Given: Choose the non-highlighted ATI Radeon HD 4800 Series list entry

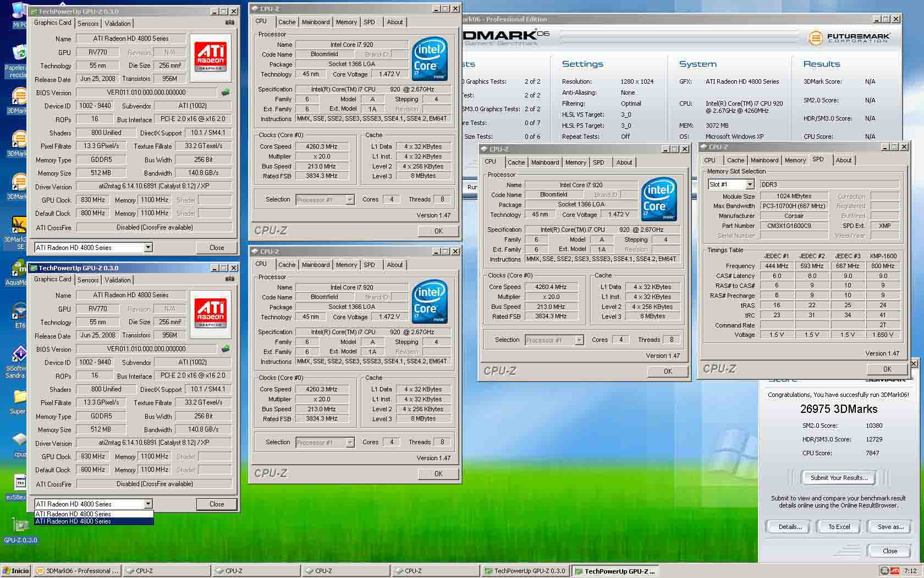Looking at the screenshot, I should (94, 514).
